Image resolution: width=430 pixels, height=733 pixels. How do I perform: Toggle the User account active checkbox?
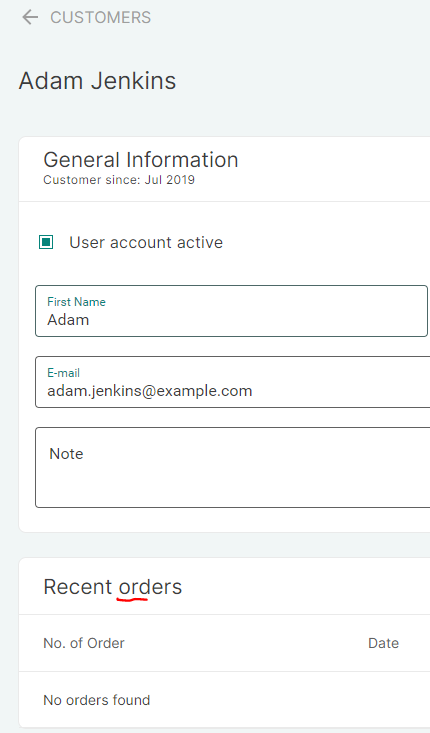tap(46, 242)
